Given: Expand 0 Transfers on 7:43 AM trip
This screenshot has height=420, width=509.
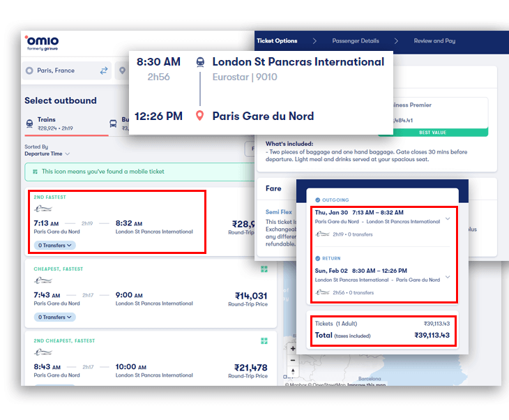Looking at the screenshot, I should [x=54, y=317].
